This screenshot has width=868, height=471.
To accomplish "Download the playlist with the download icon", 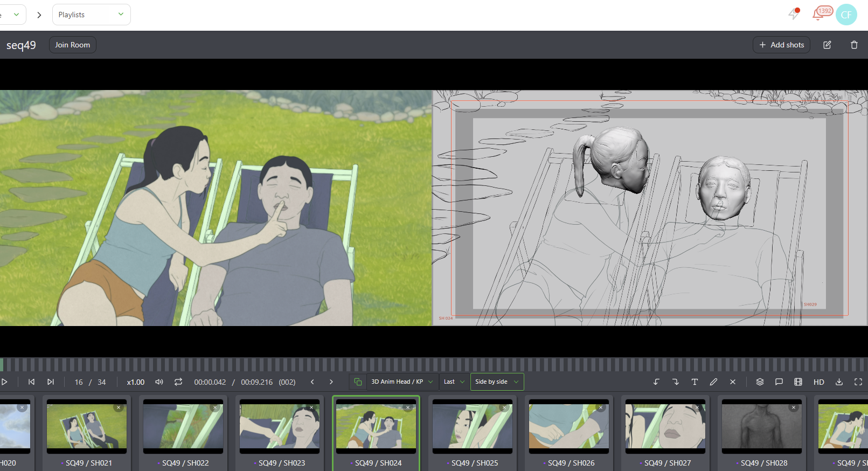I will (839, 382).
